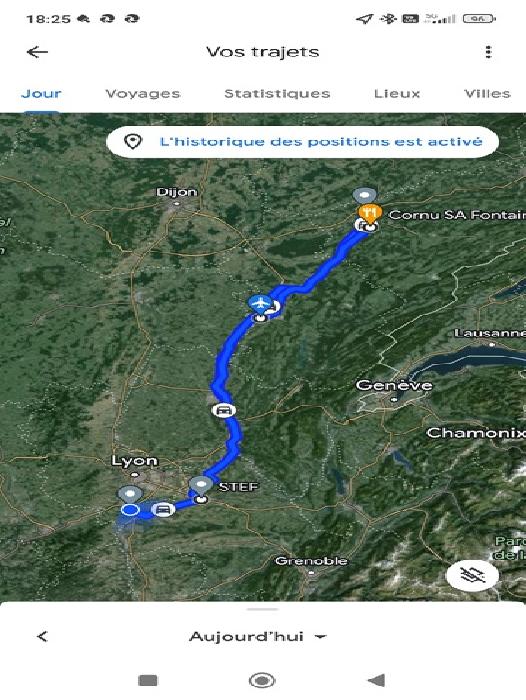The image size is (526, 700).
Task: Tap the grey pin above the blue dot
Action: [130, 494]
